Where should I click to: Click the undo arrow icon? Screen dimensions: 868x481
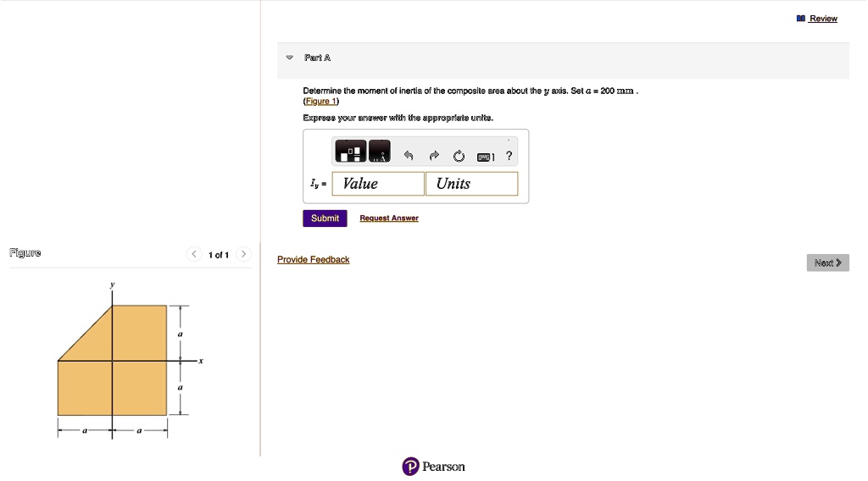408,156
